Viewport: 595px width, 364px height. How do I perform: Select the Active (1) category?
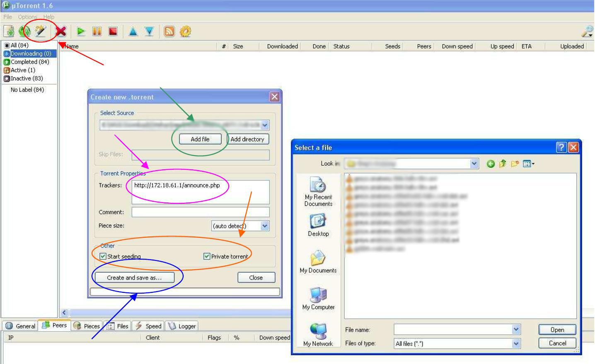pyautogui.click(x=19, y=70)
